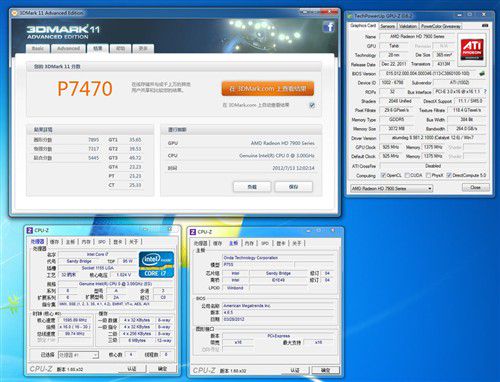
Task: Click the GPU-Z Name field AMD Radeon HD 7900
Action: coord(417,36)
